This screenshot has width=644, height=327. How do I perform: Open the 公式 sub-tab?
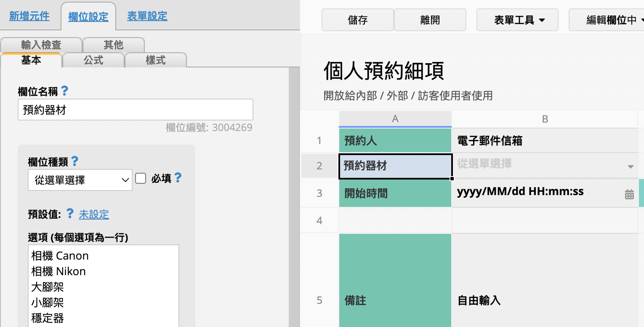coord(93,60)
